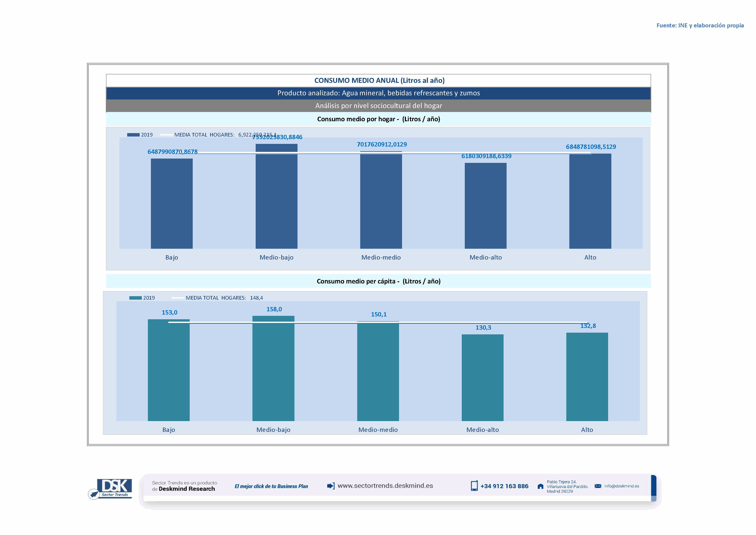Click the +34 912 163 886 phone number
The height and width of the screenshot is (535, 756).
504,486
